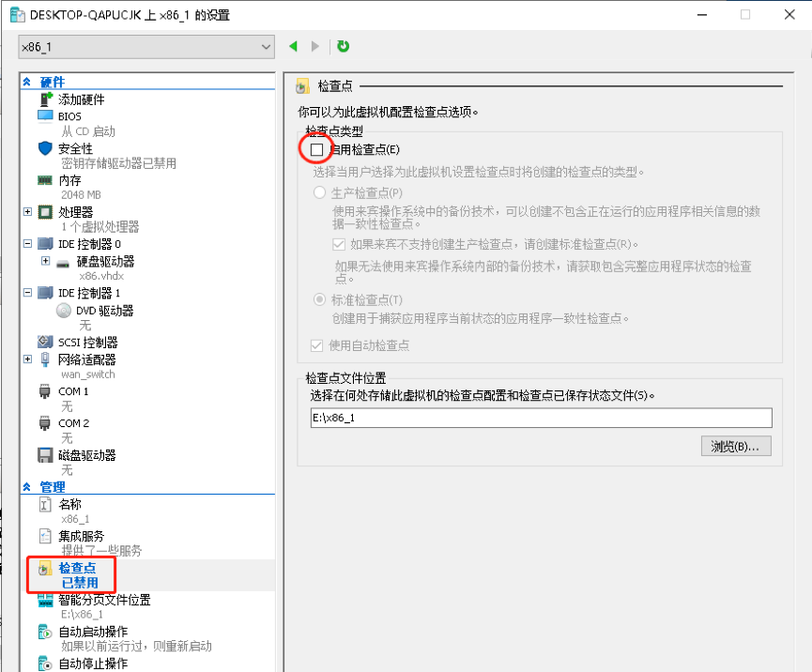Viewport: 812px width, 672px height.
Task: Click the checkpoint path field E:\x86_1
Action: [x=541, y=418]
